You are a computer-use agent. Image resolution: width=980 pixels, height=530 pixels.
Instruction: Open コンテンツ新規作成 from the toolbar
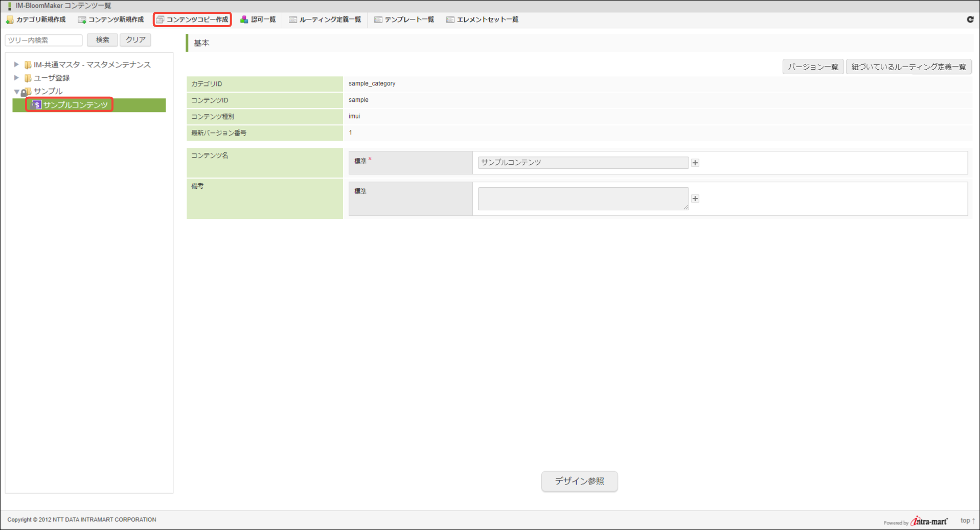pos(111,20)
